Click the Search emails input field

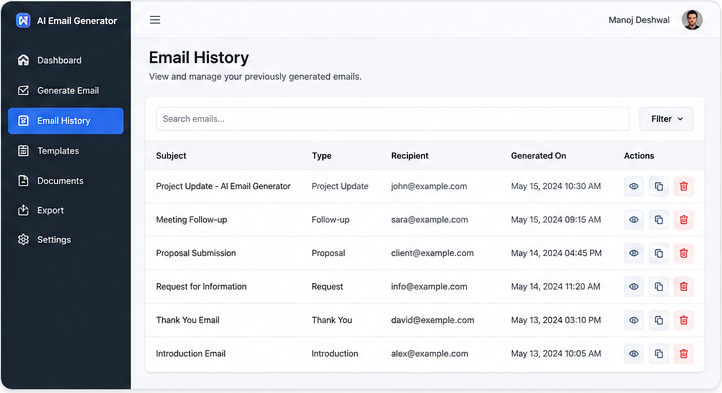pos(392,119)
